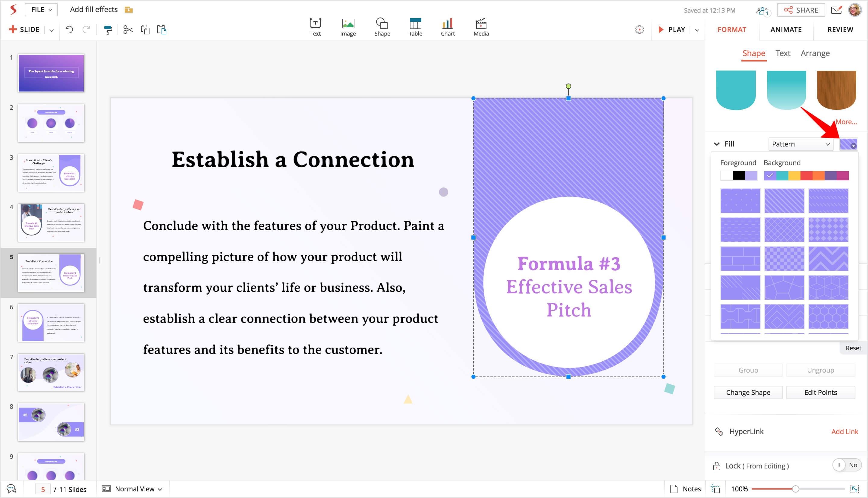Switch to the ANIMATE tab
The image size is (868, 498).
coord(786,30)
